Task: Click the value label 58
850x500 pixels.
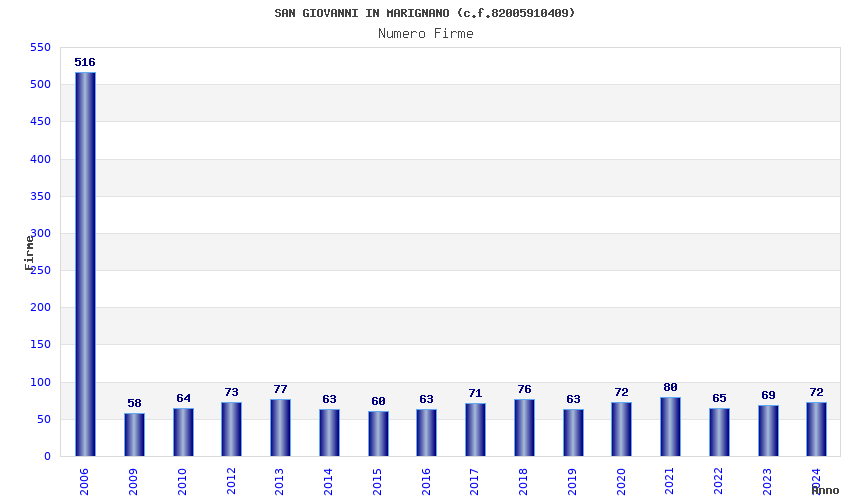Action: [134, 403]
